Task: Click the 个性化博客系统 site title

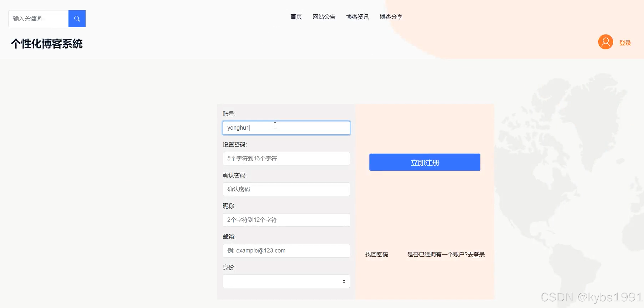Action: tap(47, 44)
